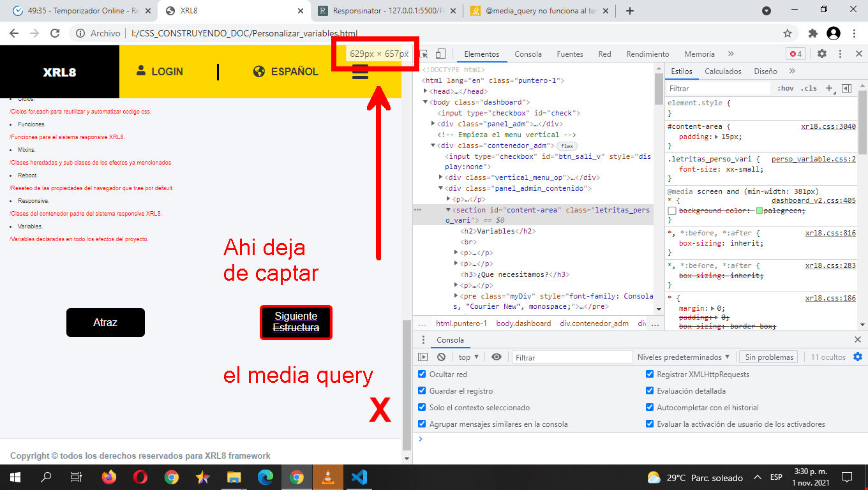This screenshot has height=490, width=868.
Task: Toggle the background-color property checkbox in Estilos
Action: (673, 211)
